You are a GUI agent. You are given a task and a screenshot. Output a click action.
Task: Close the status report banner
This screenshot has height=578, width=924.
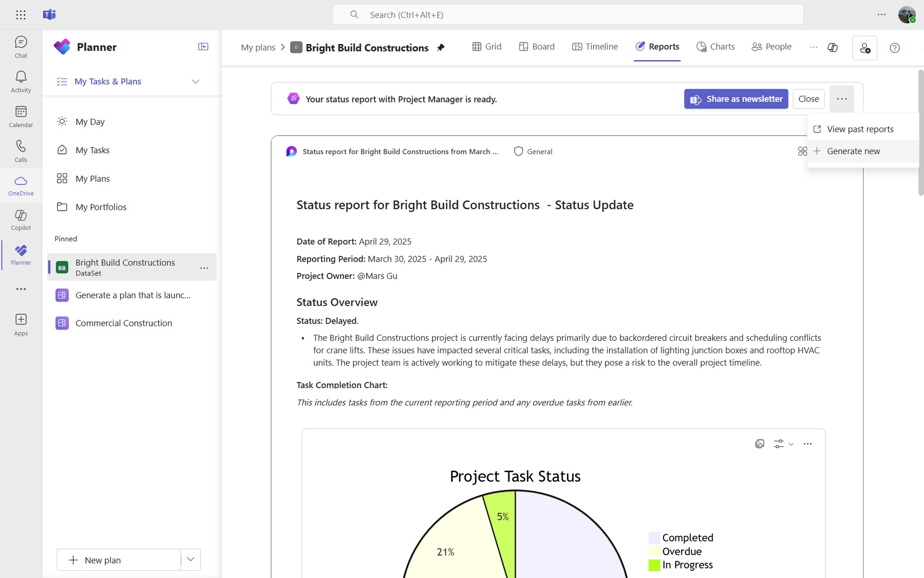point(808,98)
